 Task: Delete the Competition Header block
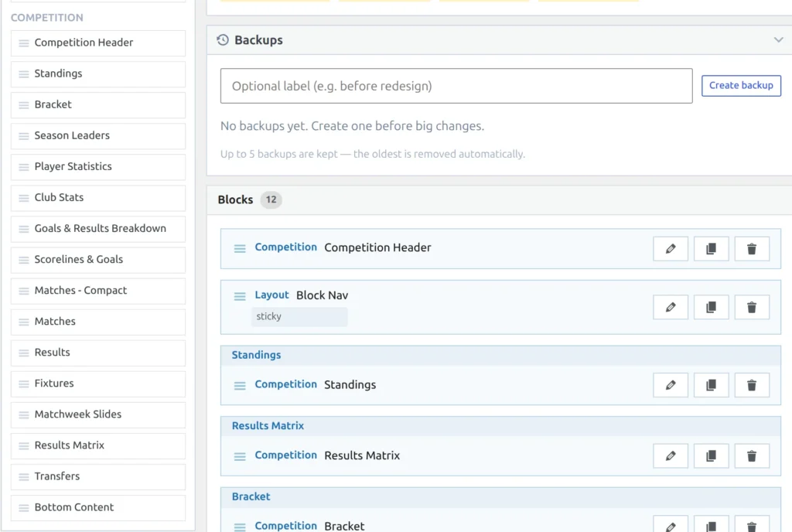tap(752, 248)
